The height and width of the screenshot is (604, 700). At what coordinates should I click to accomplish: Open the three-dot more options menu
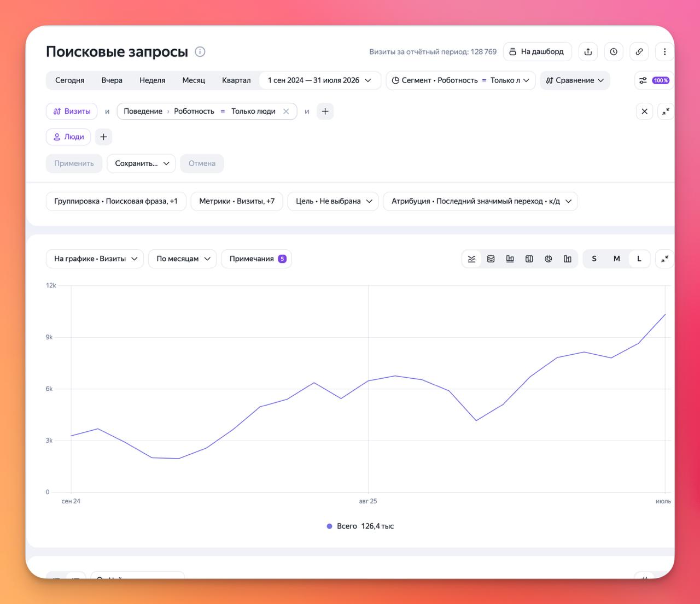(x=664, y=52)
